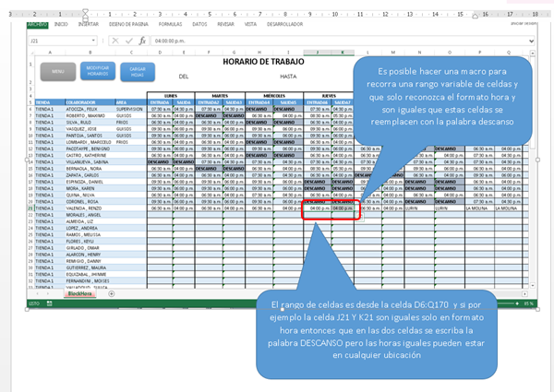
Task: Click the MODIFICAR HORARIOS button
Action: pos(98,71)
